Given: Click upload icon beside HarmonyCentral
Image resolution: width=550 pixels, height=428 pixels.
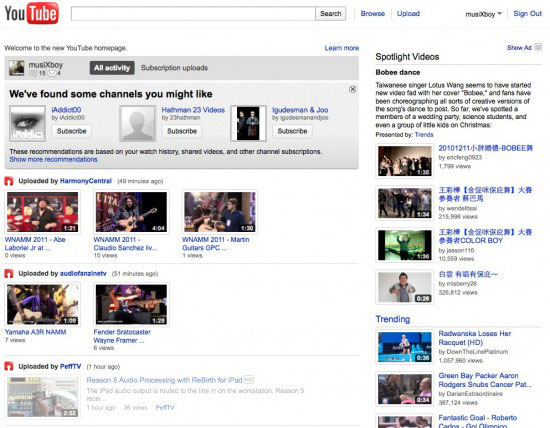Looking at the screenshot, I should coord(9,181).
